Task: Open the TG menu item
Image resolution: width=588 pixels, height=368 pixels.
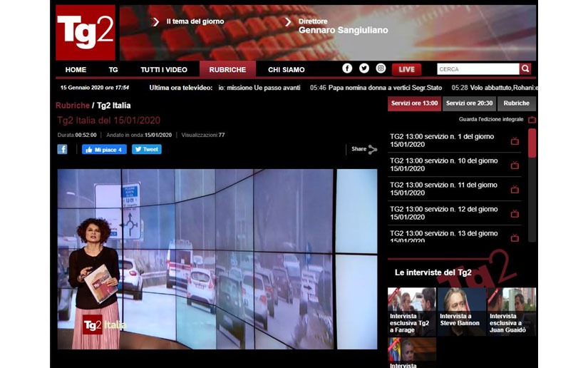Action: (113, 70)
